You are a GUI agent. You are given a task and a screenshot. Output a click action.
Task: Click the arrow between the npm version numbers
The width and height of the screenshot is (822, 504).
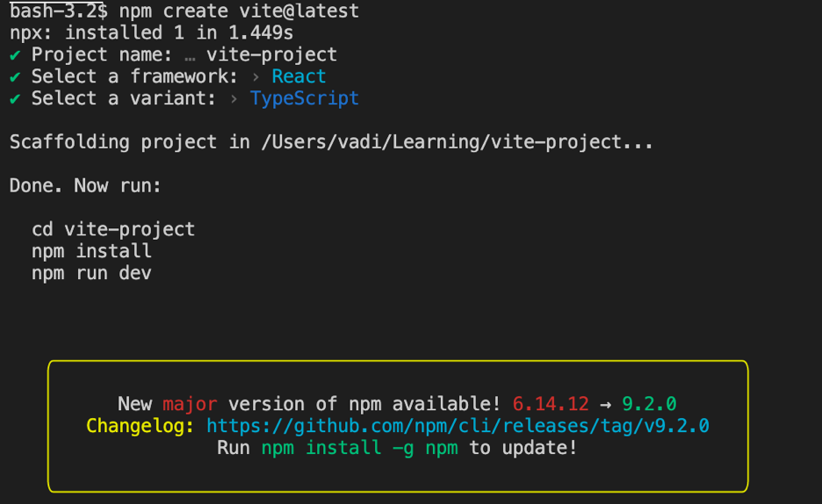tap(605, 404)
